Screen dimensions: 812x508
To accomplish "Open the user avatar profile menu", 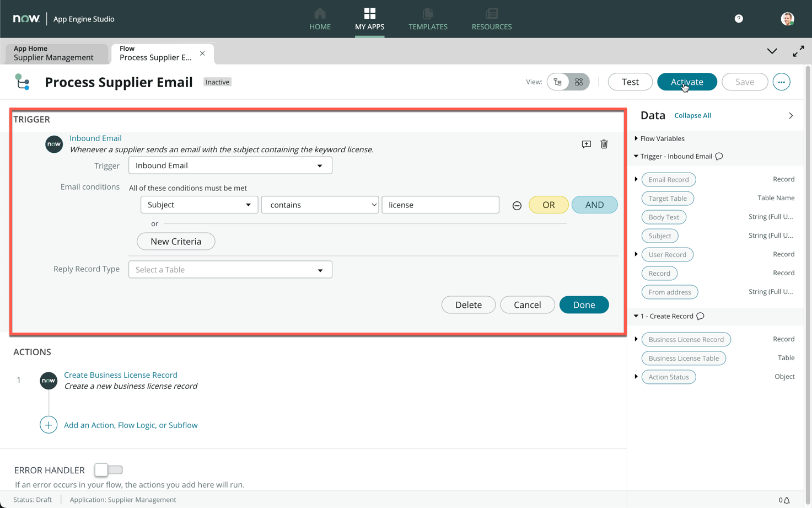I will click(x=787, y=19).
